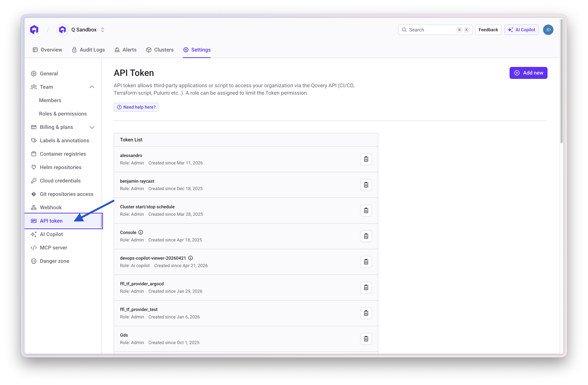This screenshot has width=588, height=385.
Task: Delete the alessandro token
Action: click(366, 159)
